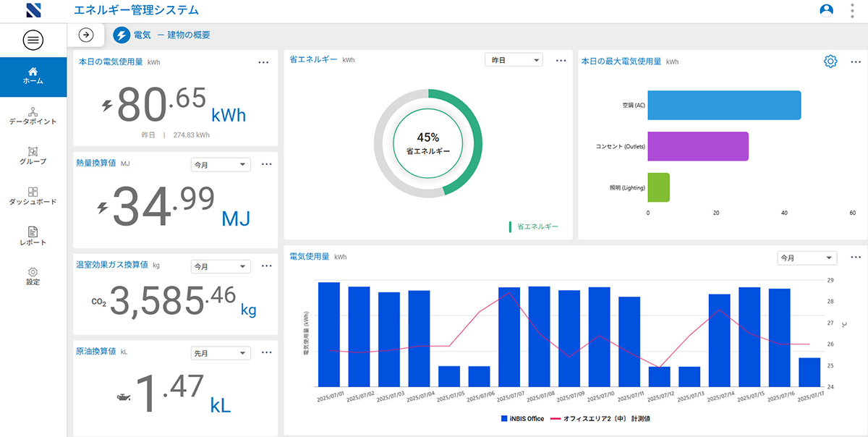Click the blue 空調 (AC) bar

724,106
